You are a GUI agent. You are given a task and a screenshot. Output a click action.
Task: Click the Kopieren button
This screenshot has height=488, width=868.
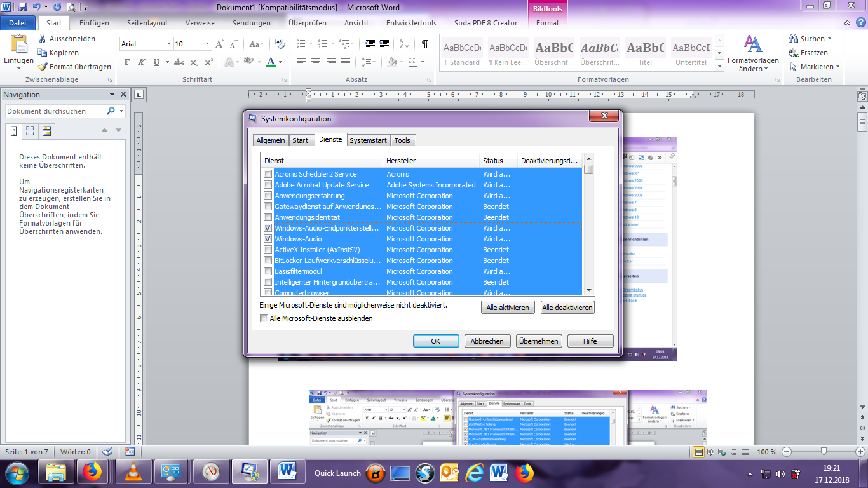(58, 53)
